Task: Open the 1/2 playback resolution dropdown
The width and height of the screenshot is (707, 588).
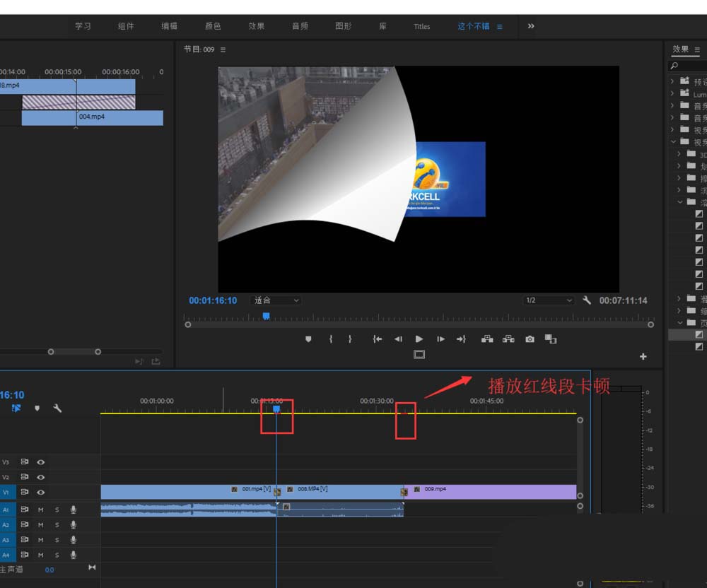Action: [x=549, y=300]
